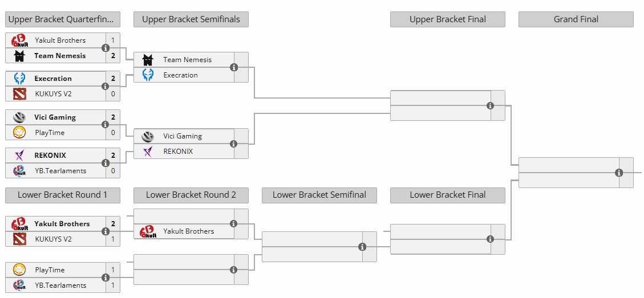Click the Execration logo in quarterfinals
This screenshot has height=298, width=644.
click(x=19, y=79)
